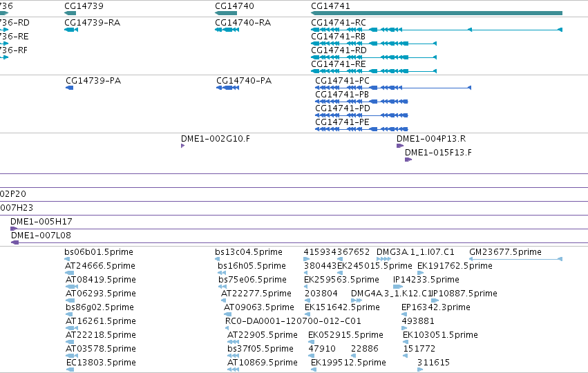Screen dimensions: 588x373
Task: Click the CG14739-RA transcript label
Action: [93, 23]
